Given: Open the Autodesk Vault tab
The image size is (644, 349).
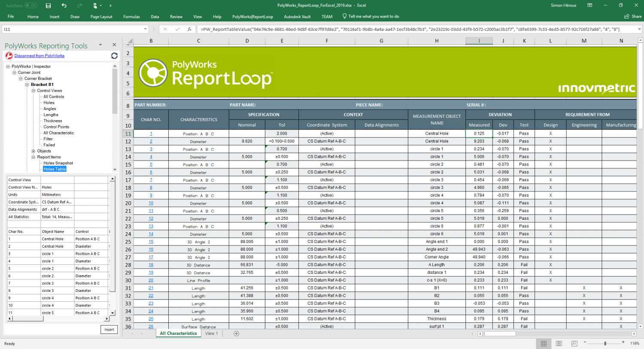Looking at the screenshot, I should point(297,17).
